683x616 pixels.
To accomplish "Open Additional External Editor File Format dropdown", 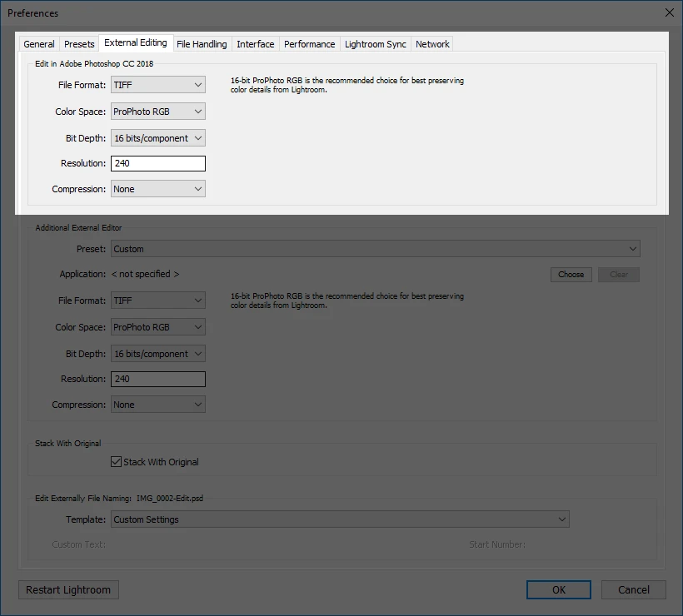I will pos(158,301).
